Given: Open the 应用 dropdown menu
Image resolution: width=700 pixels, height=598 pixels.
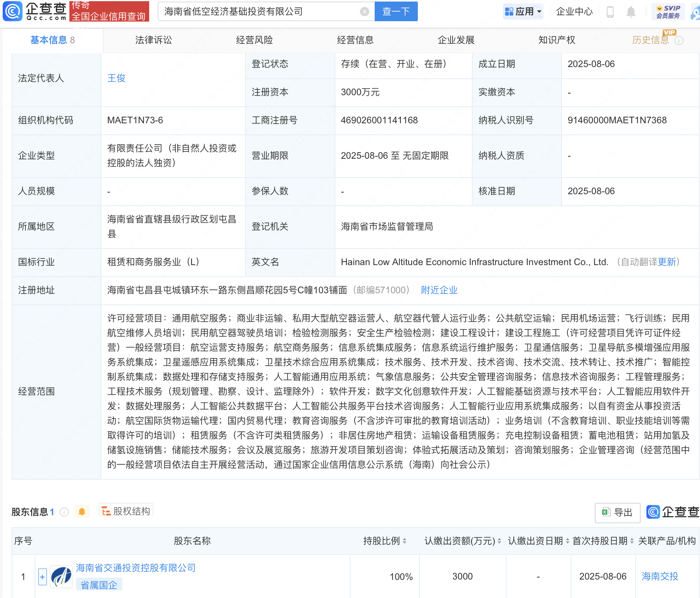Looking at the screenshot, I should 523,12.
